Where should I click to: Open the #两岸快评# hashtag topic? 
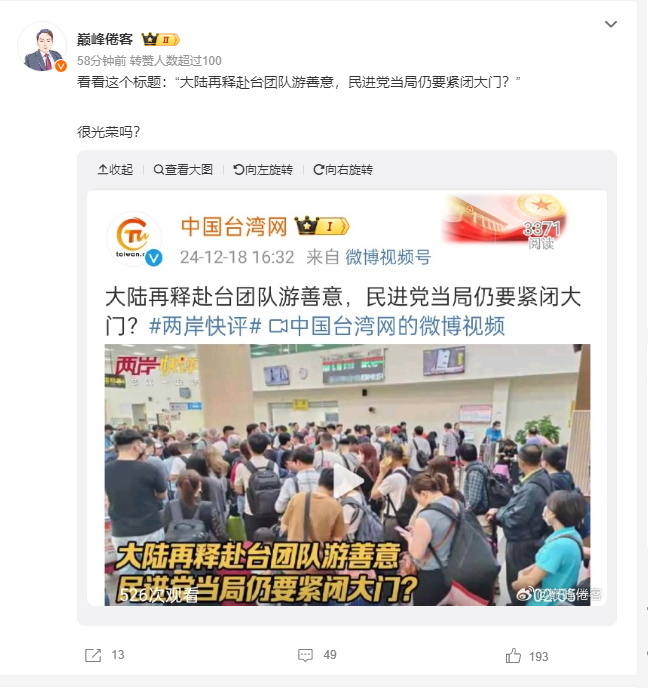pos(205,326)
